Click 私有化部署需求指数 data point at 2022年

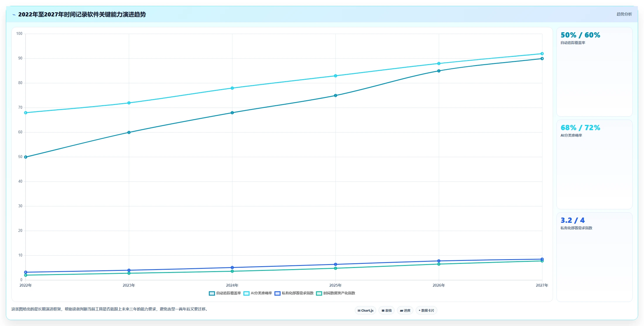[26, 272]
